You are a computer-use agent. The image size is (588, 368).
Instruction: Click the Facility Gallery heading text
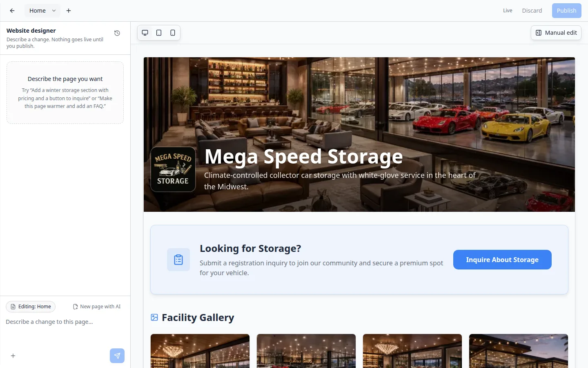pyautogui.click(x=198, y=318)
